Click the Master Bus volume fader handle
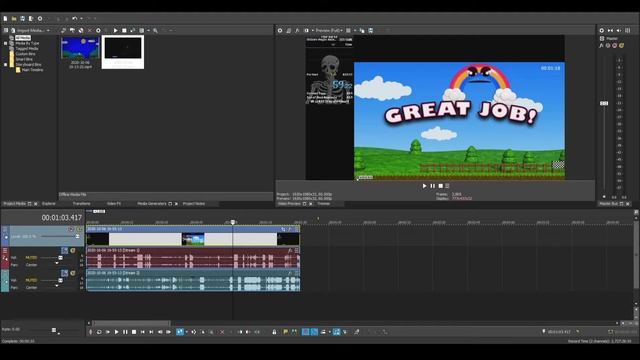Viewport: 640px width, 360px height. 604,104
